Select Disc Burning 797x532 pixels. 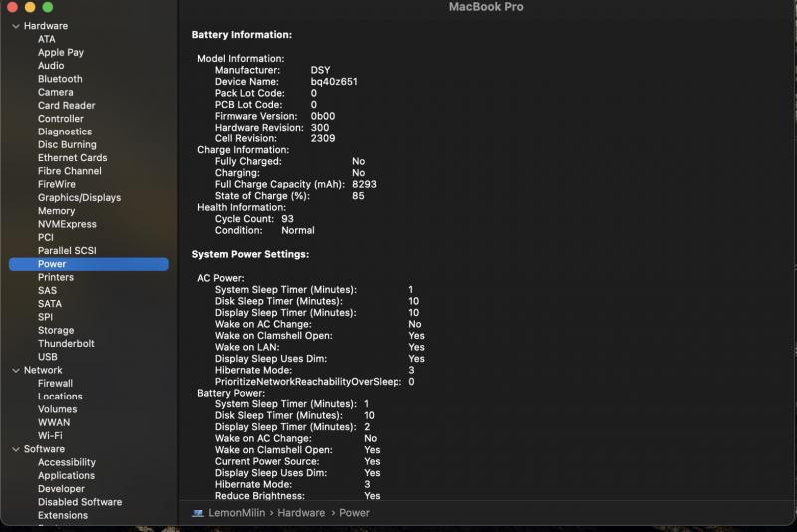point(67,144)
